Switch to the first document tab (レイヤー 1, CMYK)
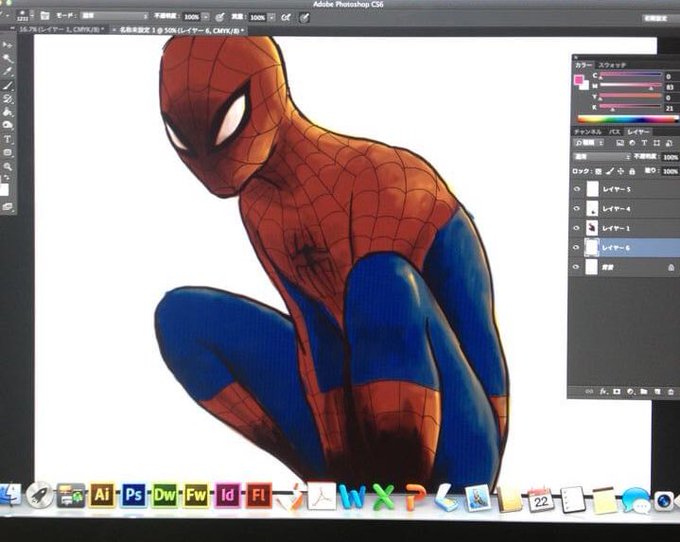 point(61,29)
